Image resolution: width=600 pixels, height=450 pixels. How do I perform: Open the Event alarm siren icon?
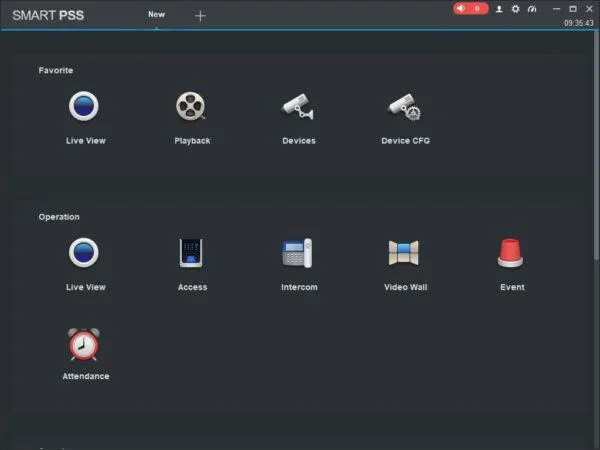tap(512, 252)
